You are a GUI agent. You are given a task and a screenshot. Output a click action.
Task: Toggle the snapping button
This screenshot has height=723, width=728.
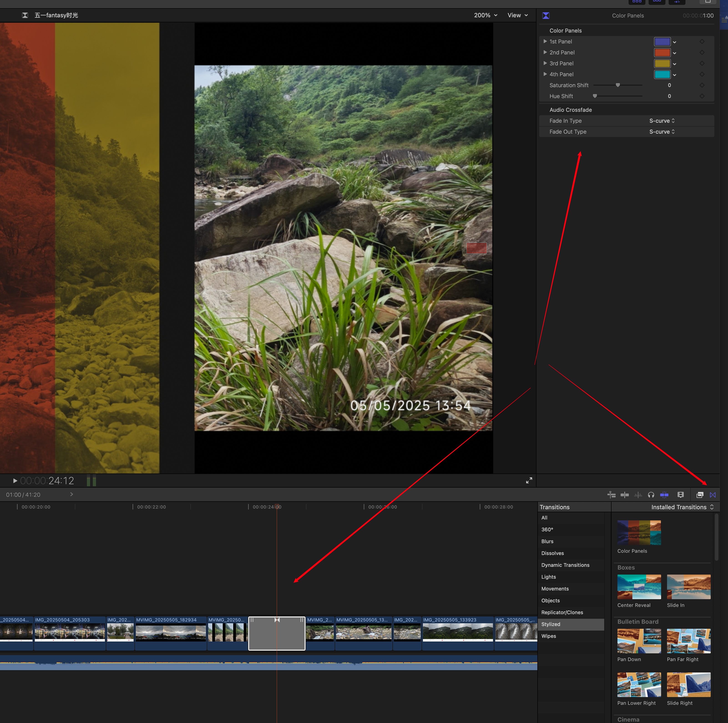click(x=664, y=495)
